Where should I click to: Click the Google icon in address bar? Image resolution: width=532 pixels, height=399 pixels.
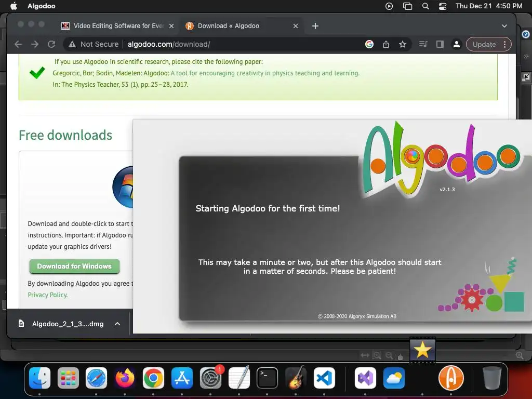click(369, 44)
